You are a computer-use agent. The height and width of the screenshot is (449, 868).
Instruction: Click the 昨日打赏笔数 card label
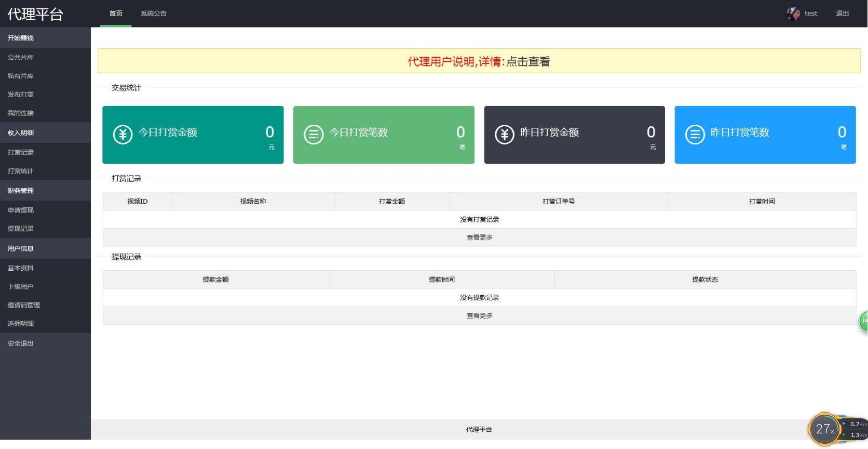coord(740,133)
